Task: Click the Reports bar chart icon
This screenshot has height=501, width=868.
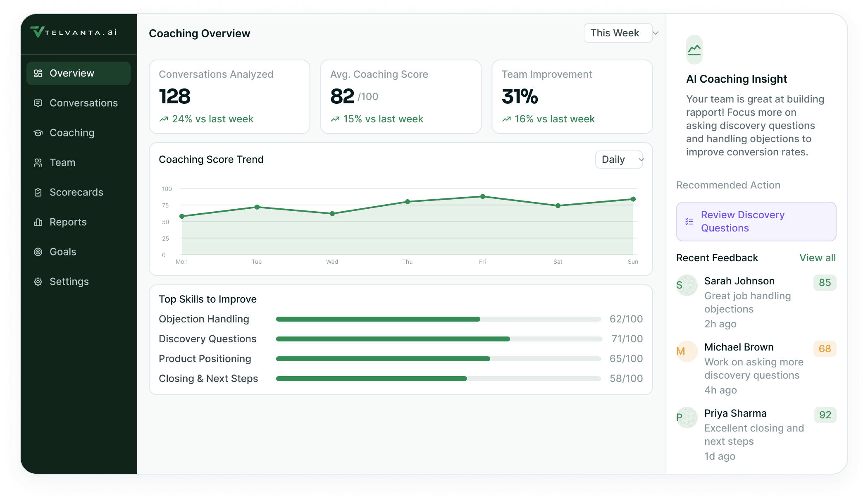Action: pos(38,222)
